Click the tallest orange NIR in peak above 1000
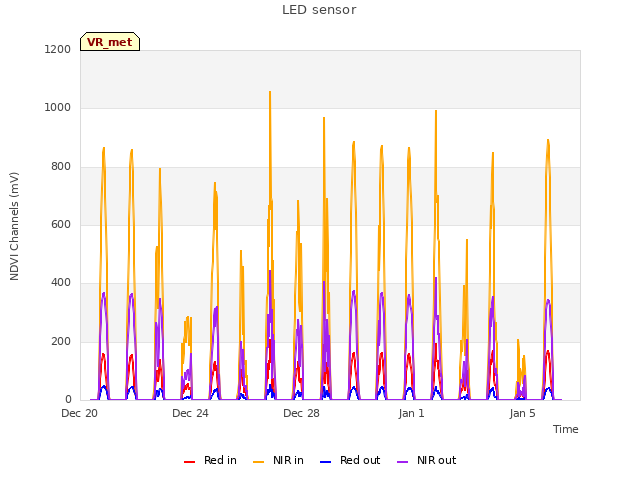 (x=270, y=93)
